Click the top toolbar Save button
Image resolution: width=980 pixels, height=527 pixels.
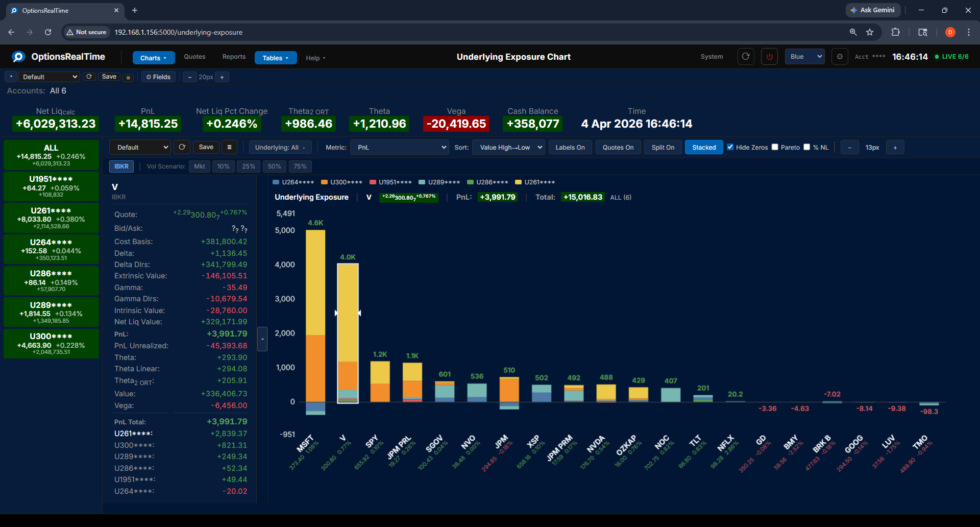[x=109, y=77]
